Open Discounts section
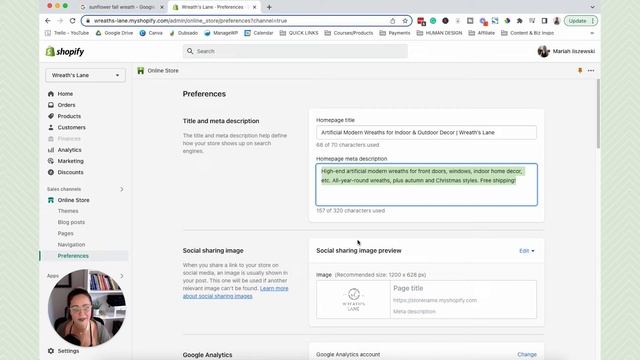Image resolution: width=640 pixels, height=360 pixels. [70, 172]
